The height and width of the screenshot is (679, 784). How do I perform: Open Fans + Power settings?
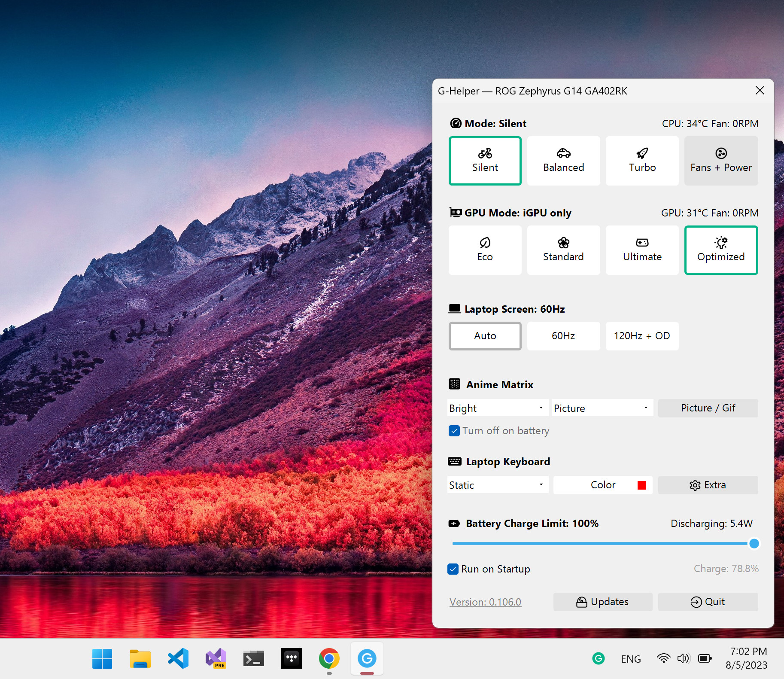click(721, 161)
